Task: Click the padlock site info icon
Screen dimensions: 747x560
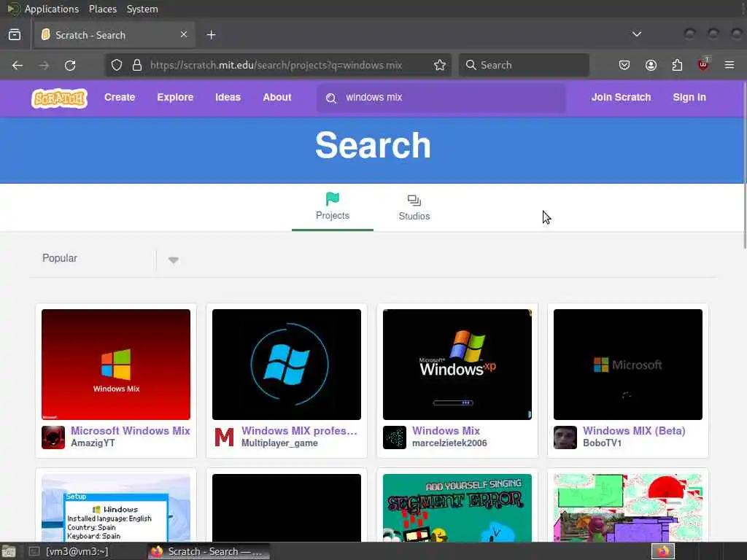Action: tap(137, 65)
